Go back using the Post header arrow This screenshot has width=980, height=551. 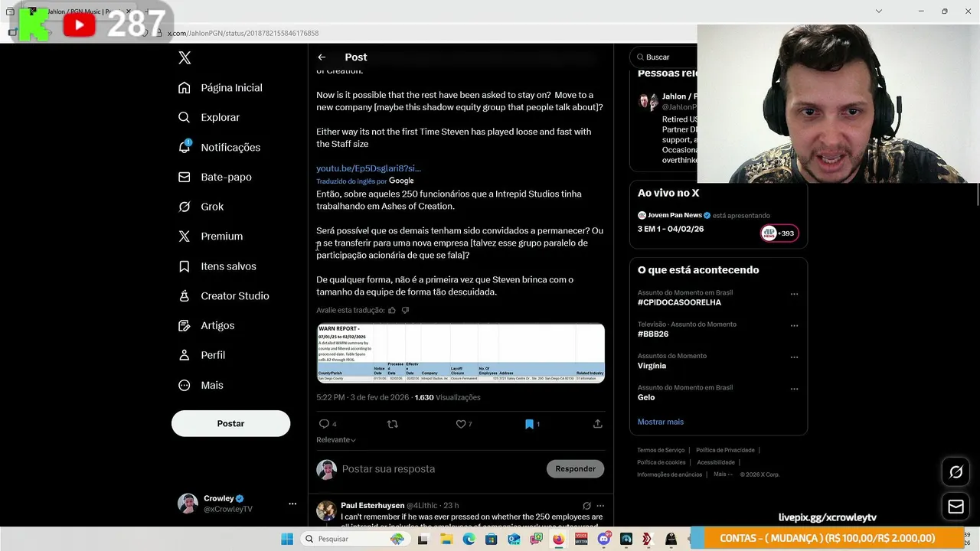point(322,57)
